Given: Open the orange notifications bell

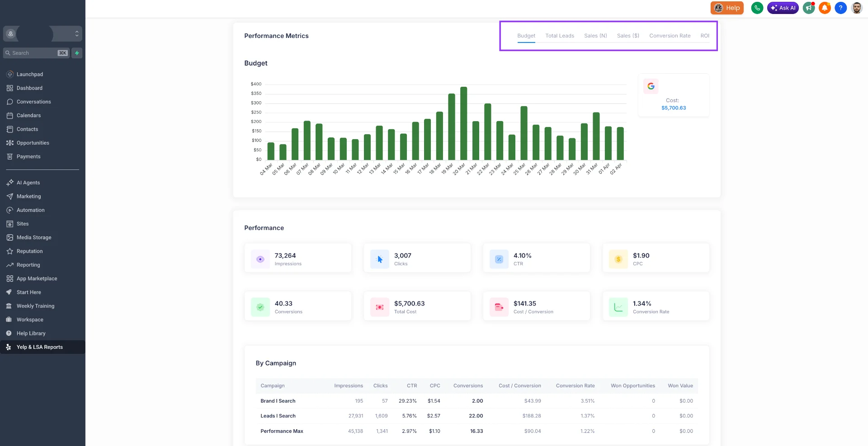Looking at the screenshot, I should coord(825,8).
